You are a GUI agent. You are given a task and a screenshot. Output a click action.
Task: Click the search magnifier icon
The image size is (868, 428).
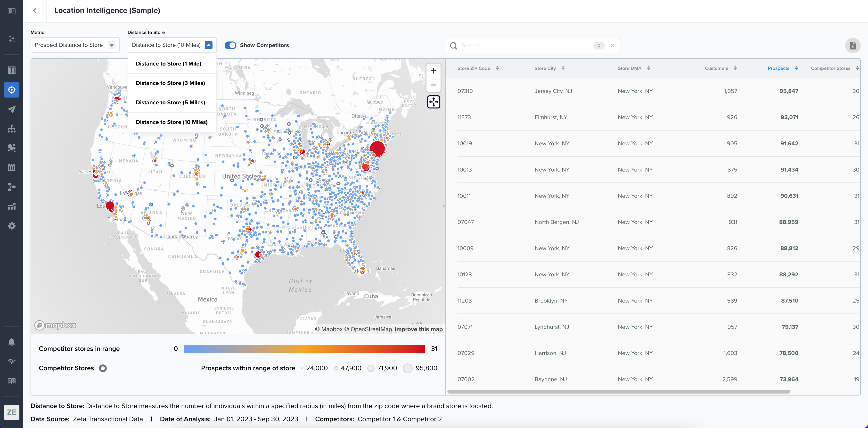[454, 46]
